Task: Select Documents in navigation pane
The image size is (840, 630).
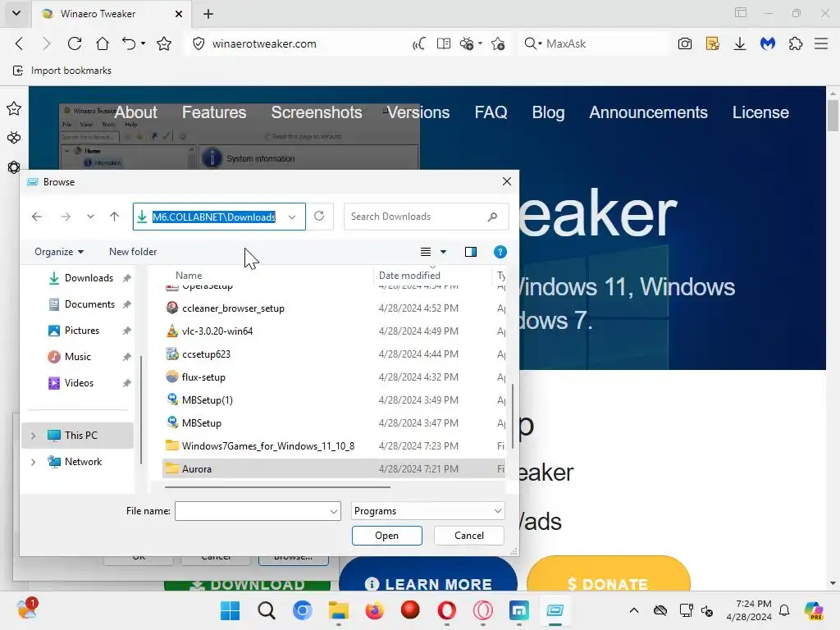Action: tap(89, 304)
